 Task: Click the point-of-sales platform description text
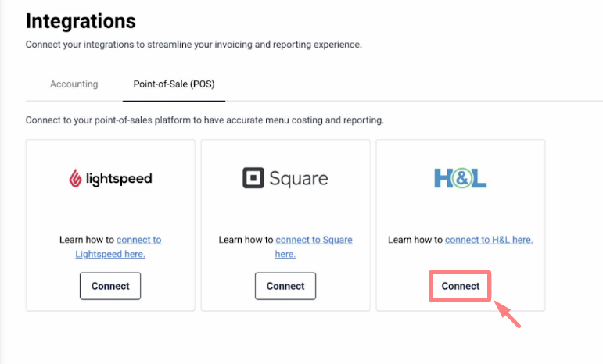205,120
